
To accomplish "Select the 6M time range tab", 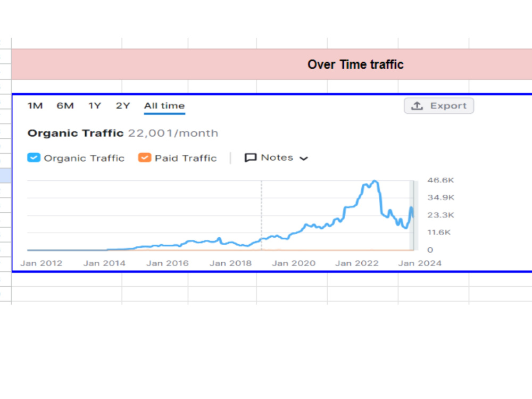I will point(65,106).
